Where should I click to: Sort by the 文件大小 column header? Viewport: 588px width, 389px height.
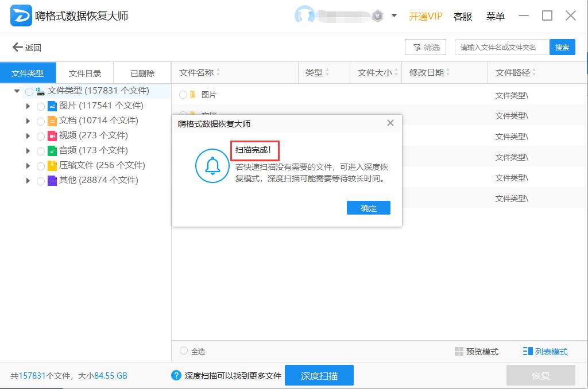(x=376, y=73)
